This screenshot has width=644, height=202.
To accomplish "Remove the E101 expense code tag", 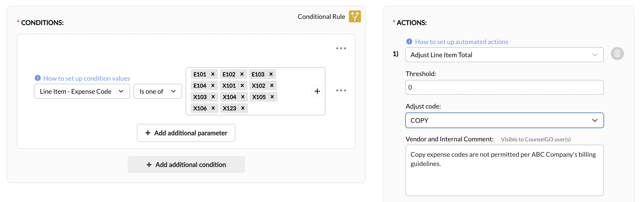I will pyautogui.click(x=213, y=74).
